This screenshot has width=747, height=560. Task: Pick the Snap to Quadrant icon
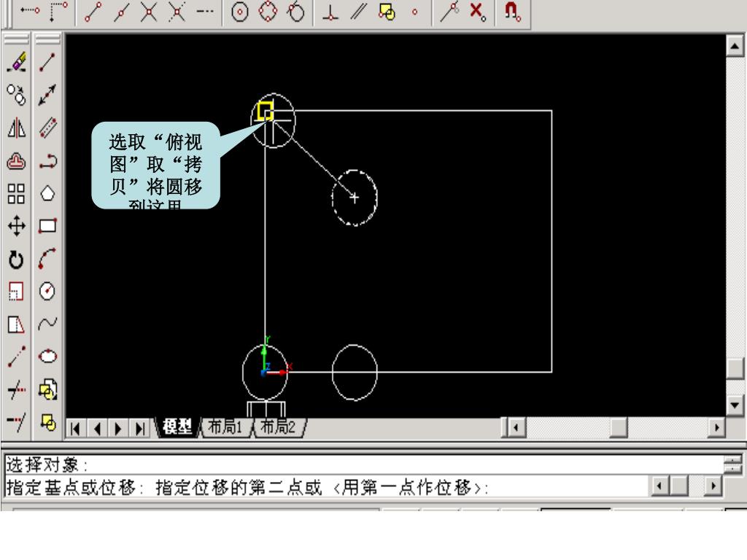[268, 12]
